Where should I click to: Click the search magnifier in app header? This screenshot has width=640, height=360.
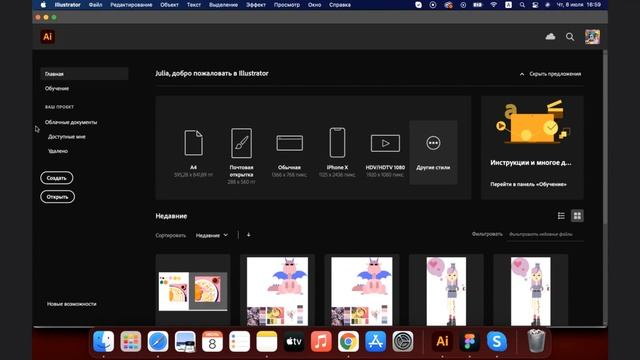click(x=570, y=37)
